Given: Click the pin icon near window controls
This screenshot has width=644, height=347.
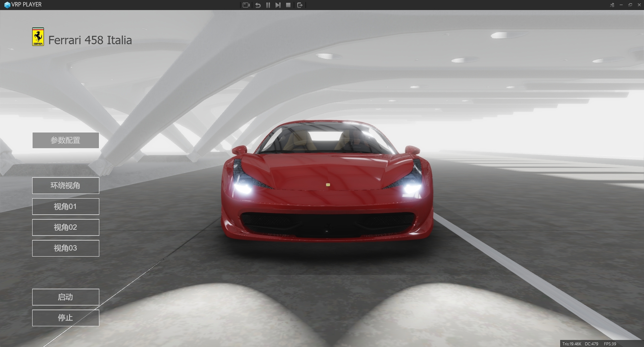Looking at the screenshot, I should 612,5.
